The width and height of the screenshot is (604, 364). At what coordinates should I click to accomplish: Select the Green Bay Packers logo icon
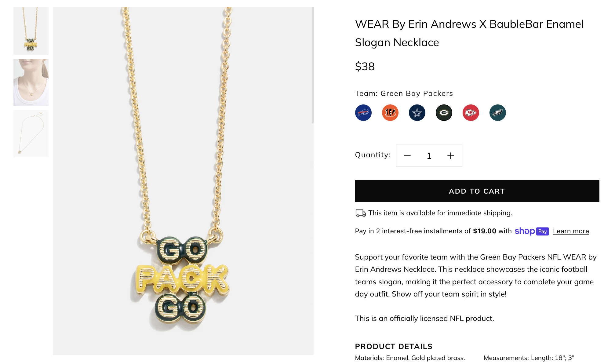point(444,113)
